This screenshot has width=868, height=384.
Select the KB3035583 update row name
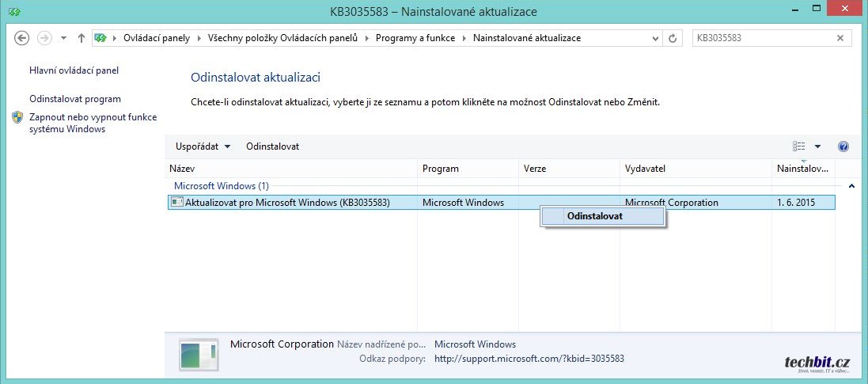[287, 202]
